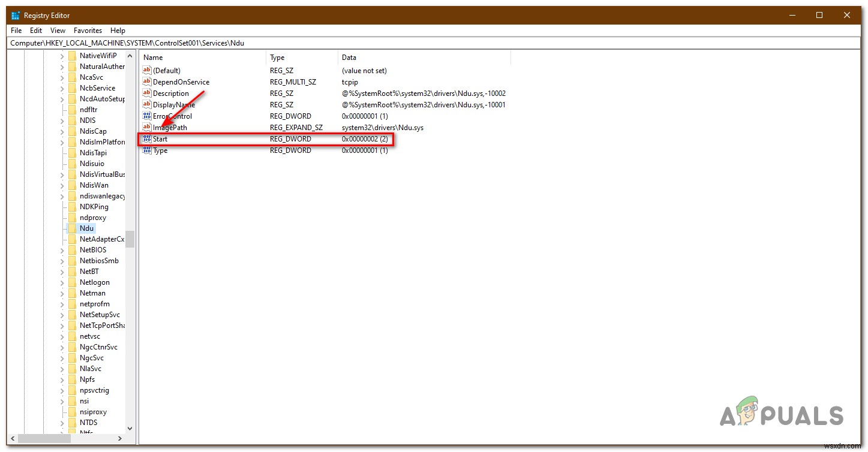The width and height of the screenshot is (868, 452).
Task: Click the tree scrollbar down arrow
Action: [x=130, y=428]
